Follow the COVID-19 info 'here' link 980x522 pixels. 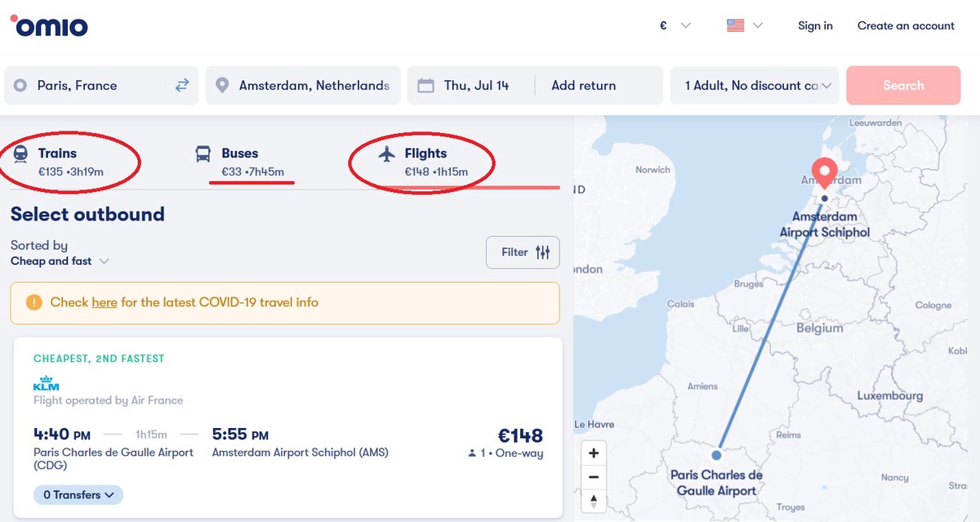click(x=105, y=302)
